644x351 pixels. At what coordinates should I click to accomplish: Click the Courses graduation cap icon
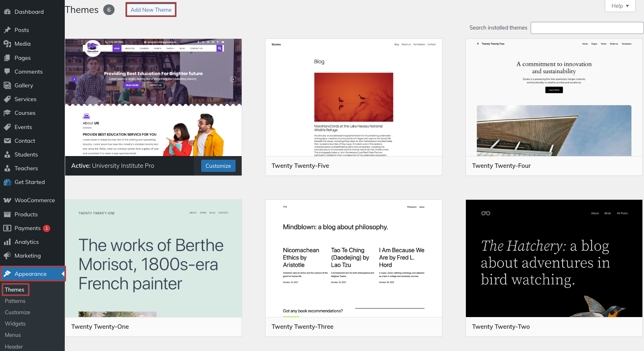[7, 113]
